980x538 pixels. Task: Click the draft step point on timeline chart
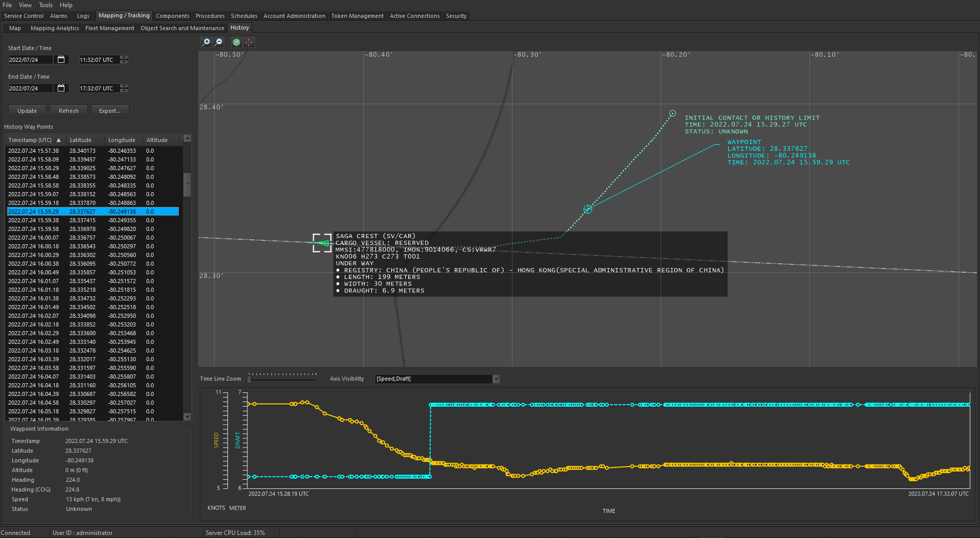click(430, 405)
